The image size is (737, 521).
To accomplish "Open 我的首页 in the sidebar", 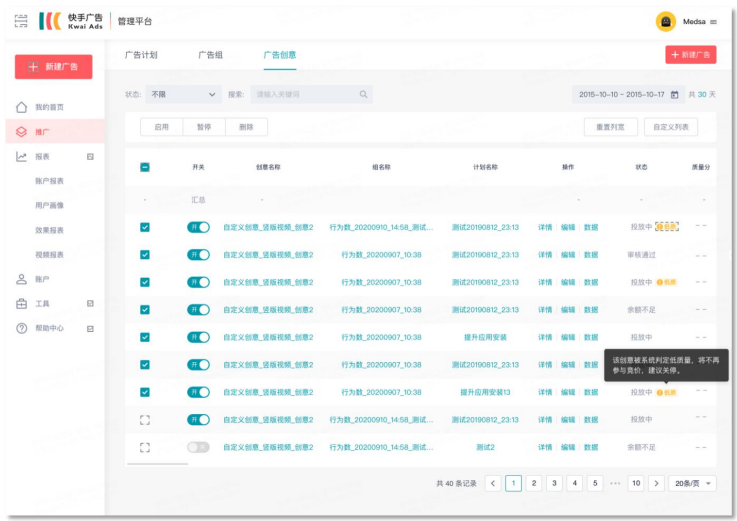I will pos(49,107).
